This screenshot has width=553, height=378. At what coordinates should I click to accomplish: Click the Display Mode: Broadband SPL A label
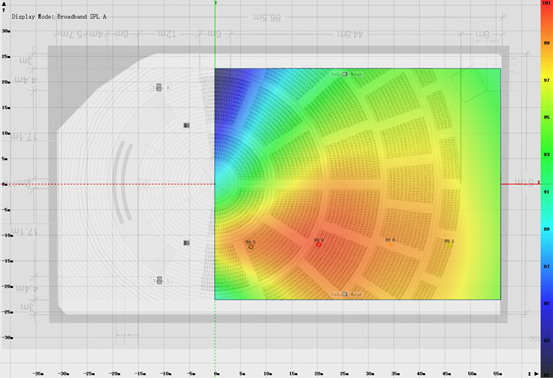[59, 17]
